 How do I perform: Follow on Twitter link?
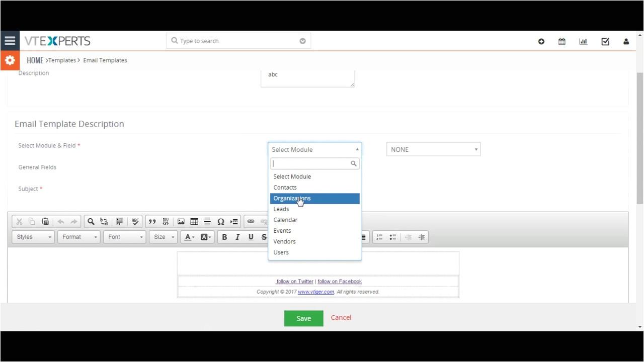click(295, 282)
